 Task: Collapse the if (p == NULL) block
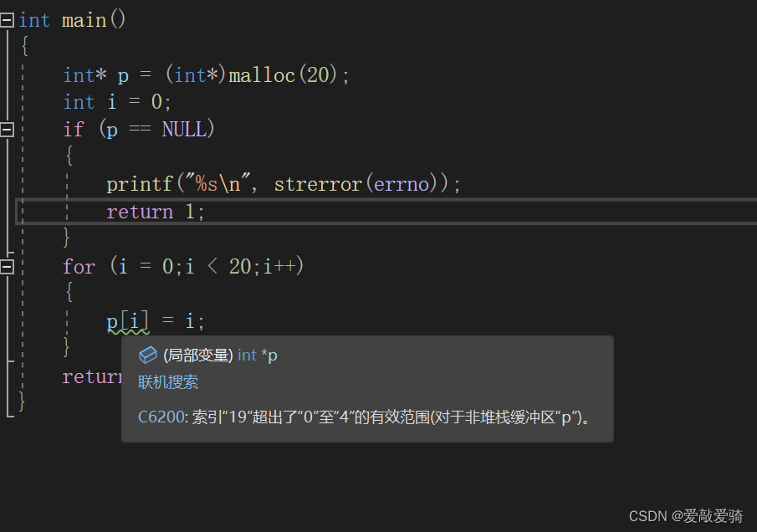click(8, 129)
